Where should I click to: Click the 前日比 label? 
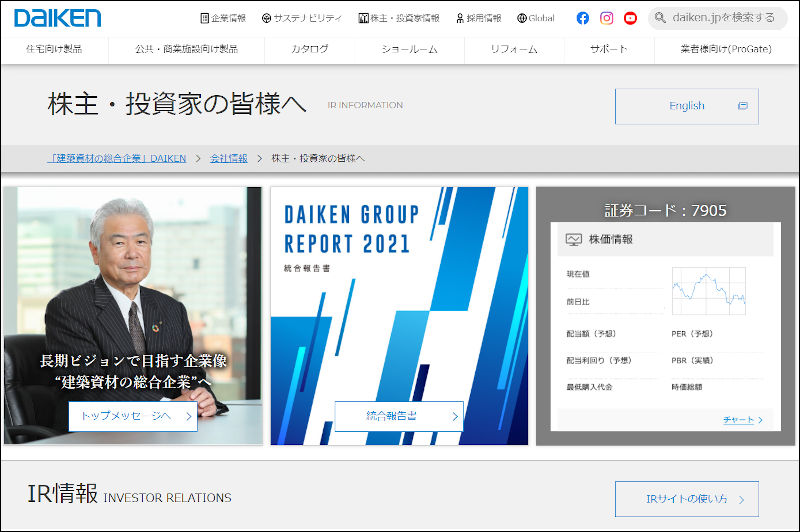[x=578, y=302]
